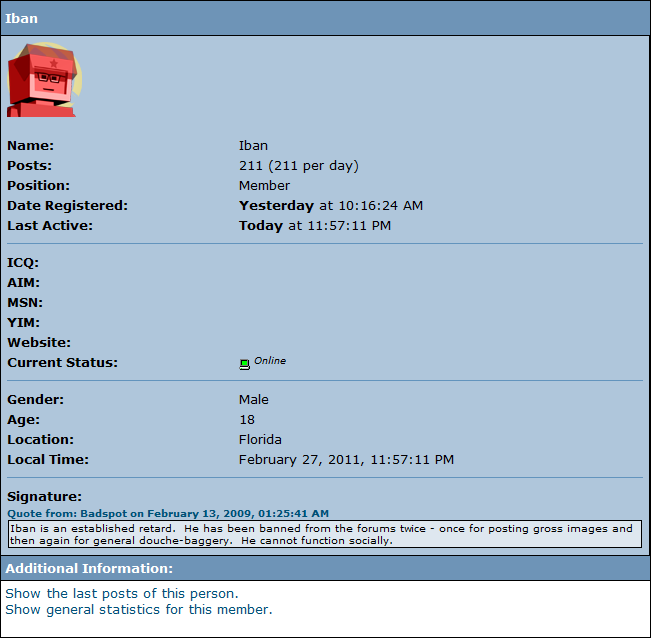Open 'Show general statistics for this member'
This screenshot has height=638, width=651.
[x=139, y=609]
